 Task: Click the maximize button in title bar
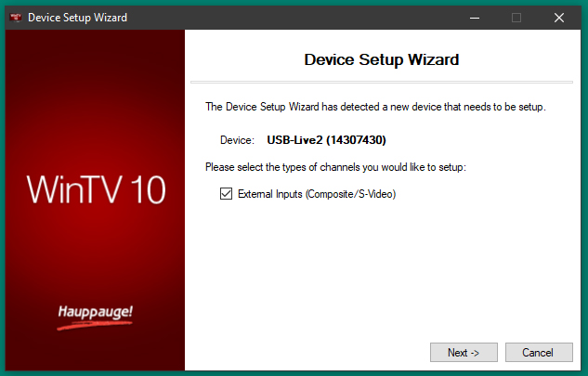pyautogui.click(x=516, y=18)
